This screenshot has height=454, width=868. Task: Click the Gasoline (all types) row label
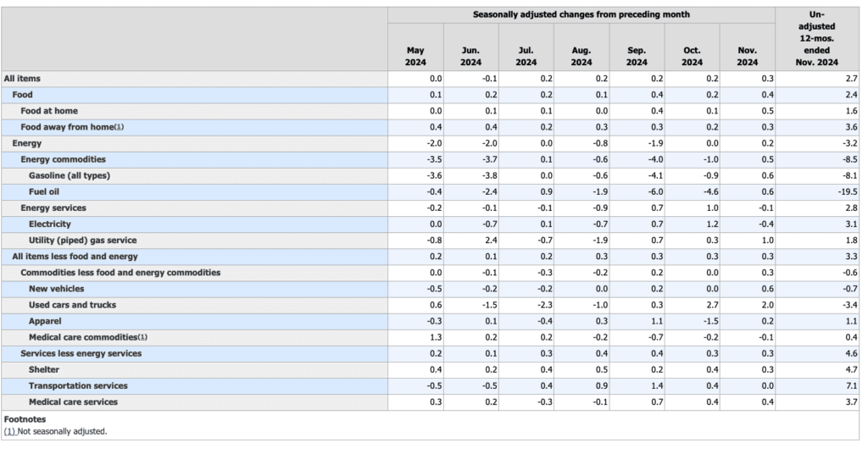pos(70,175)
